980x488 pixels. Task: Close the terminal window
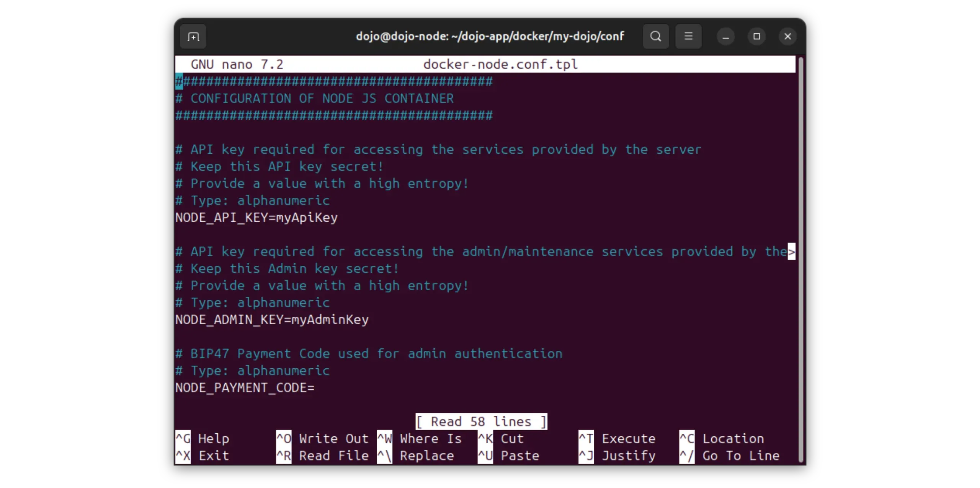click(787, 37)
